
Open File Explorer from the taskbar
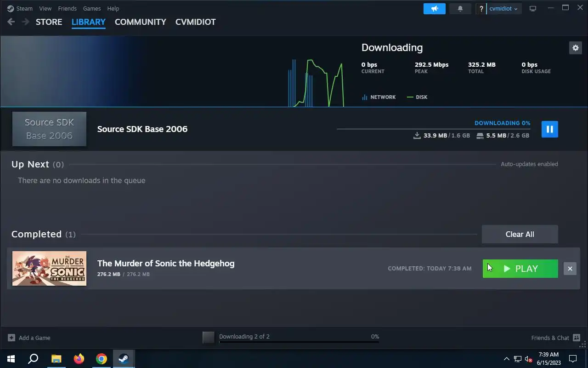tap(56, 359)
